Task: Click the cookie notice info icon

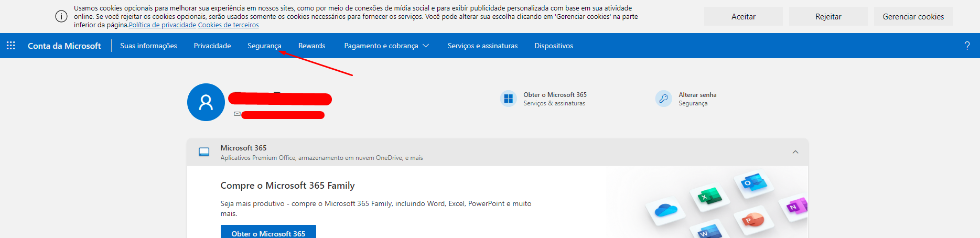Action: click(61, 16)
